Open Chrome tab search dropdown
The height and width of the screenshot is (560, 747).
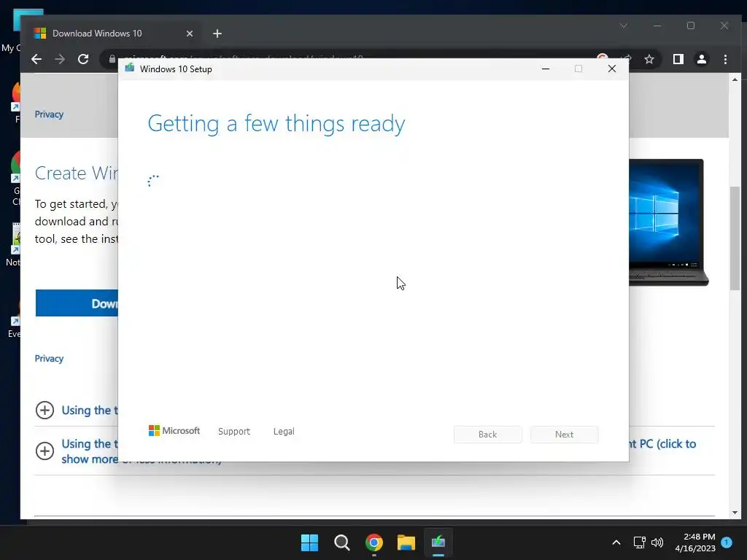(624, 26)
